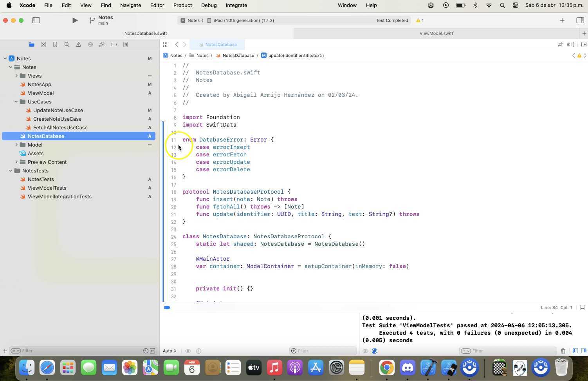This screenshot has height=381, width=588.
Task: Open the code Minimap options icon
Action: point(571,44)
